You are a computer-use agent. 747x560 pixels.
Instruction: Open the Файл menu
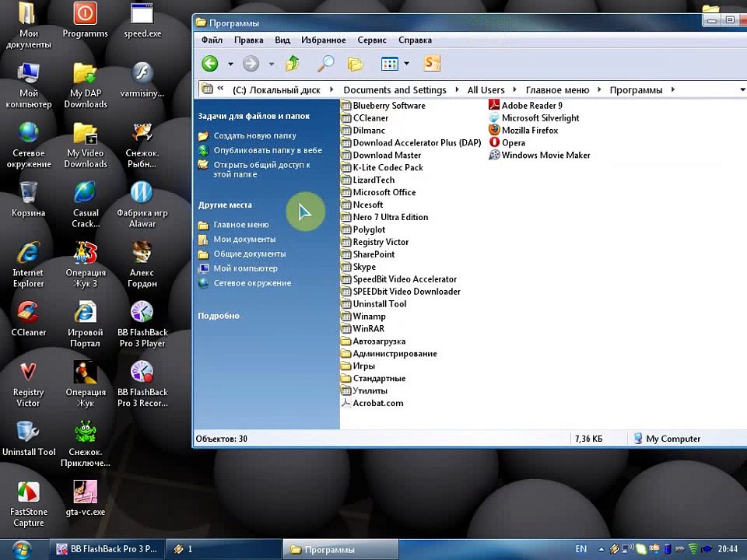212,40
